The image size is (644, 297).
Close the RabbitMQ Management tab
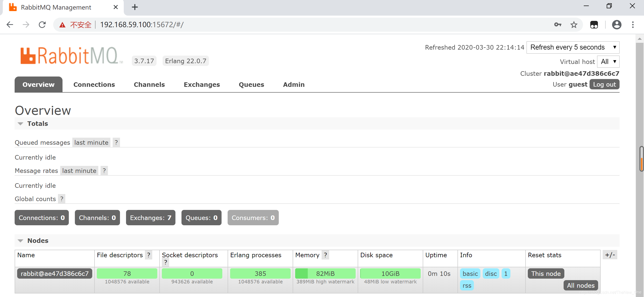[x=116, y=7]
